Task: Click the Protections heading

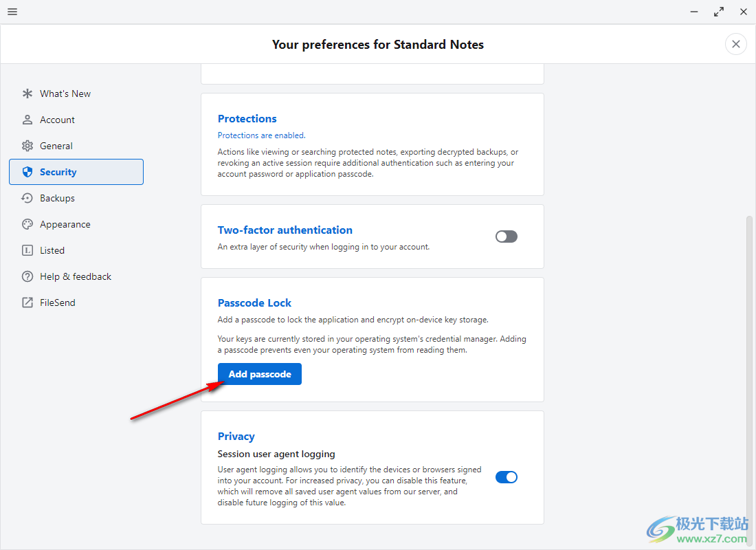Action: coord(247,119)
